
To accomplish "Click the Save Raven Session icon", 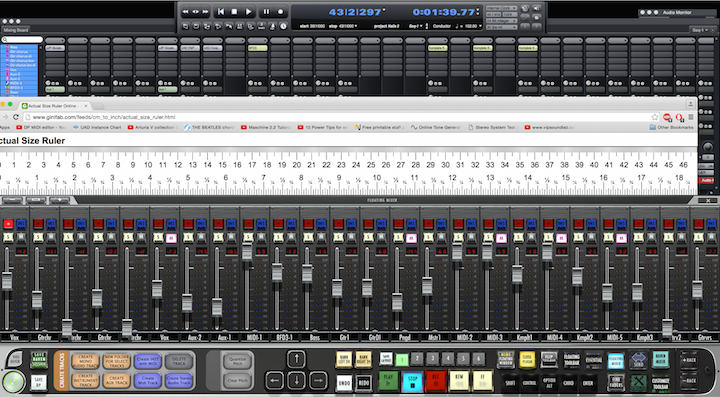I will click(x=39, y=360).
